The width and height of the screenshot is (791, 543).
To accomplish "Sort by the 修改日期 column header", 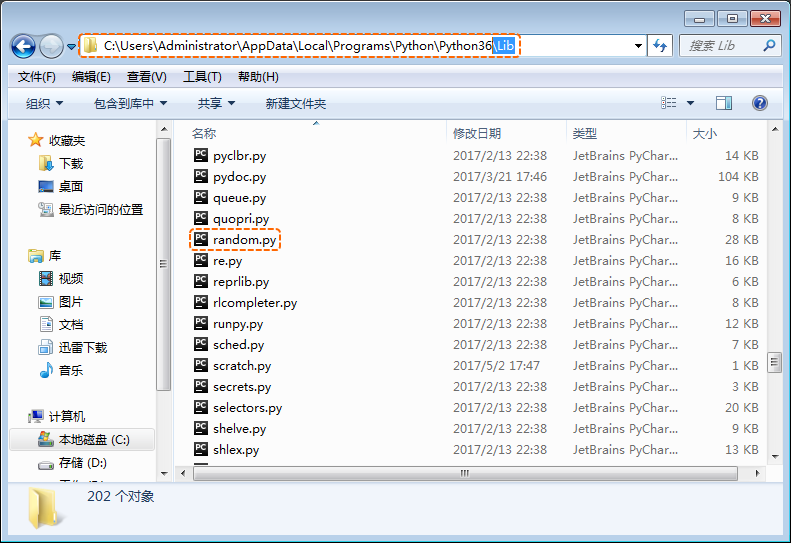I will [x=477, y=133].
